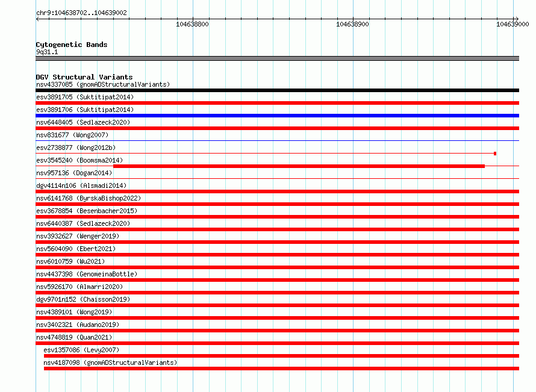Click the 104639000 ruler position label
The width and height of the screenshot is (536, 392).
click(513, 24)
